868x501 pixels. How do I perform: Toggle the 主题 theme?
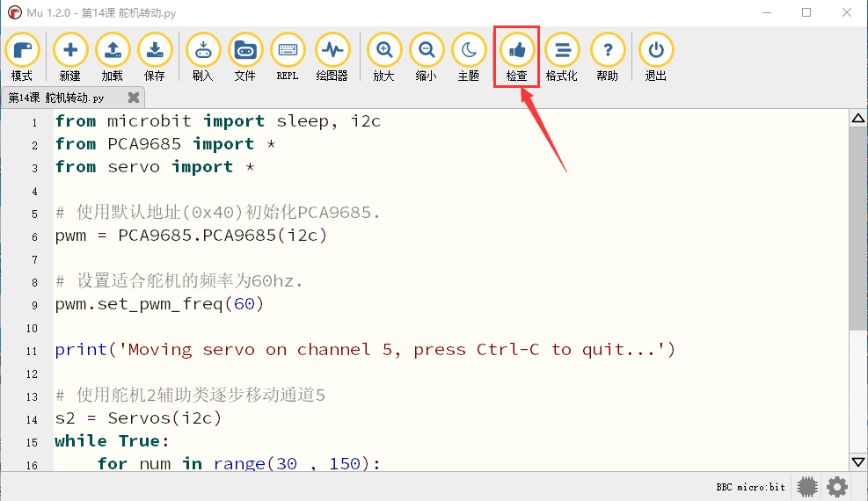point(469,57)
